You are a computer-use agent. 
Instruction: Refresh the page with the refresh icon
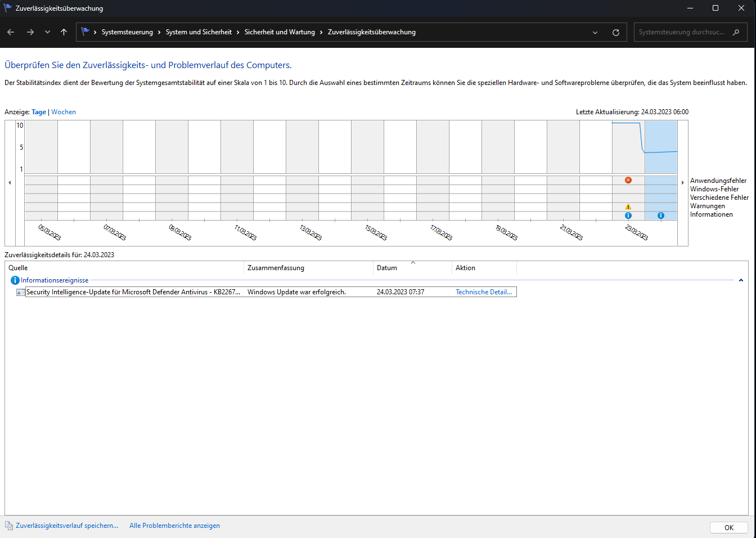(615, 32)
